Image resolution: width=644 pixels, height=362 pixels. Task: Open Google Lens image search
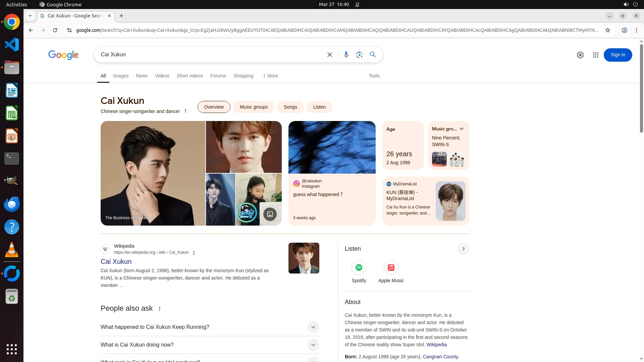[359, 55]
